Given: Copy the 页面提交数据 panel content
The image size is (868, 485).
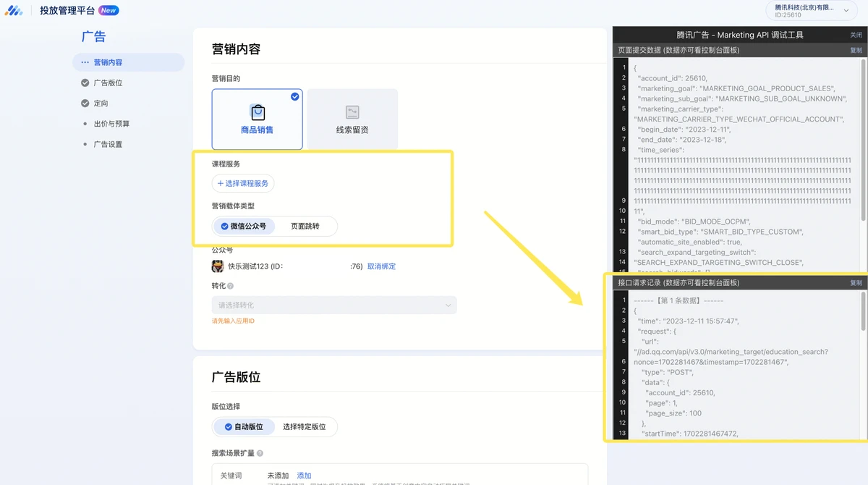Looking at the screenshot, I should [856, 51].
